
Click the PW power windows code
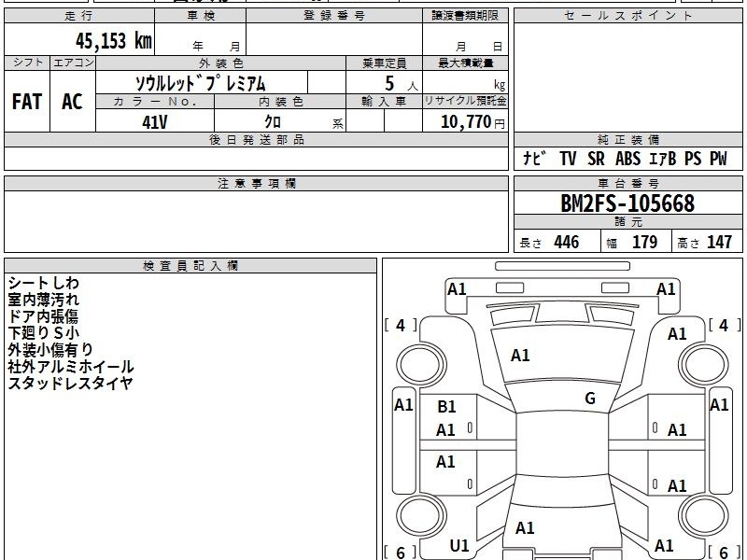[x=718, y=159]
